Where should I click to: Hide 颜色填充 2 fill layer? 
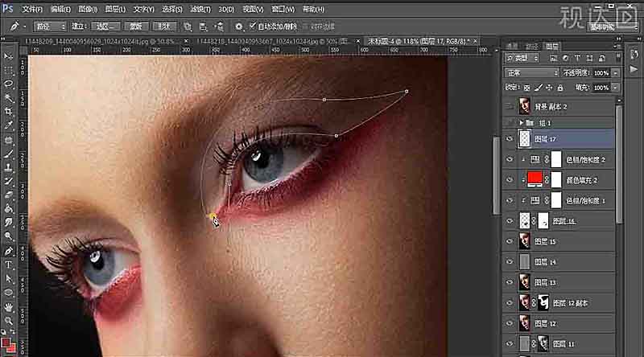pos(510,180)
